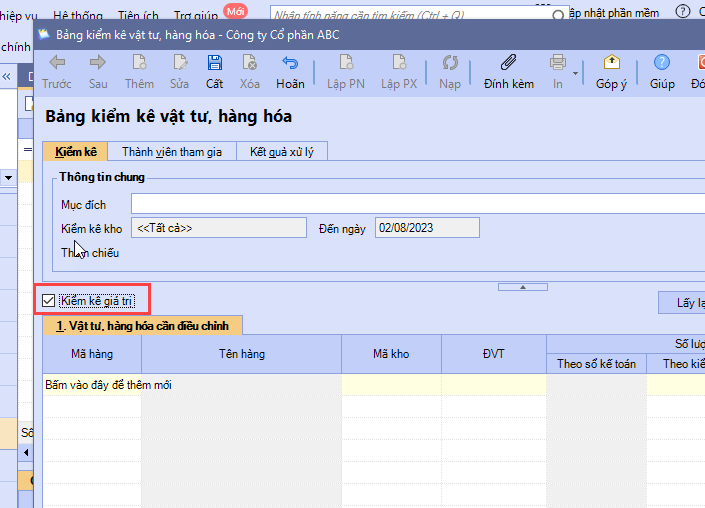Screen dimensions: 705x508
Task: Switch to Kiểm kê tab
Action: 76,152
